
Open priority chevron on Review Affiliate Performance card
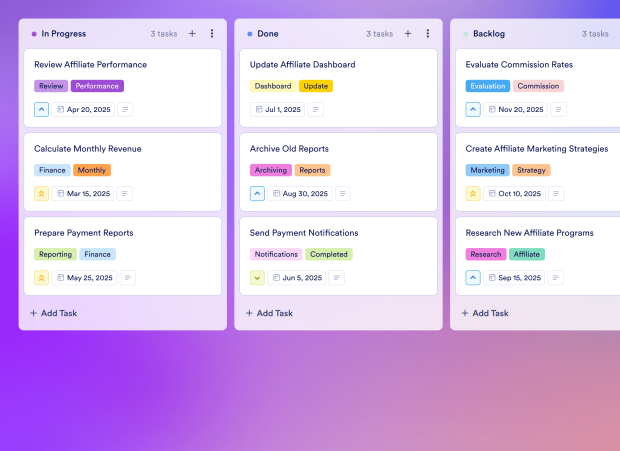point(41,110)
